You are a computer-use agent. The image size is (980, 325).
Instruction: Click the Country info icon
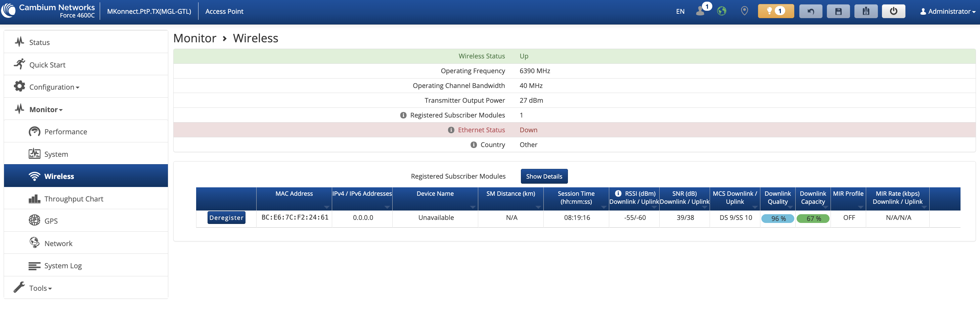coord(473,145)
